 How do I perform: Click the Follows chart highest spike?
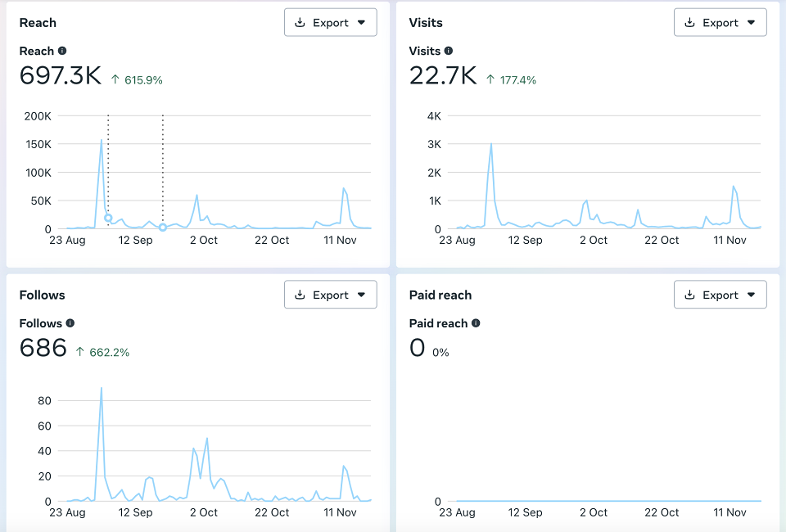102,388
